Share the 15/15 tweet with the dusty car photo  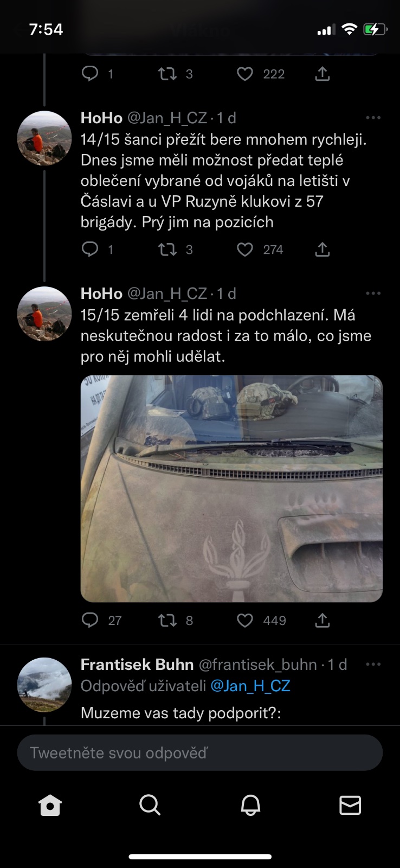click(x=322, y=620)
